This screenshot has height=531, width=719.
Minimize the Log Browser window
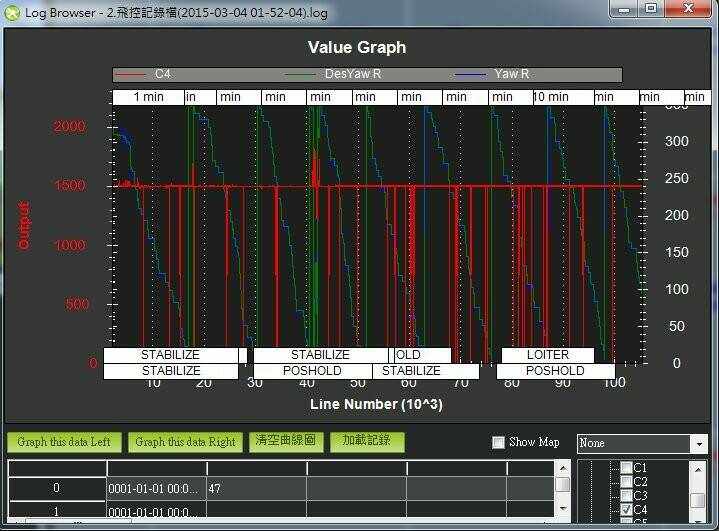click(624, 9)
